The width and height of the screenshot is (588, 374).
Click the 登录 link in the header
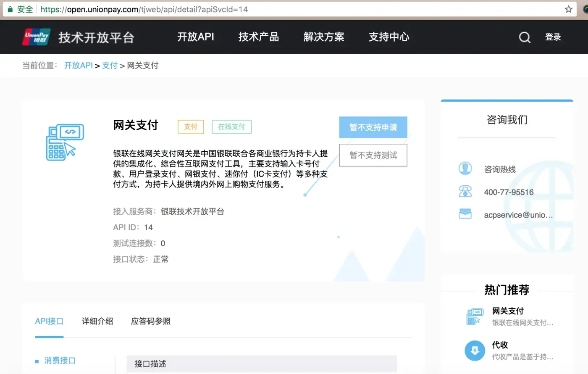[x=553, y=37]
